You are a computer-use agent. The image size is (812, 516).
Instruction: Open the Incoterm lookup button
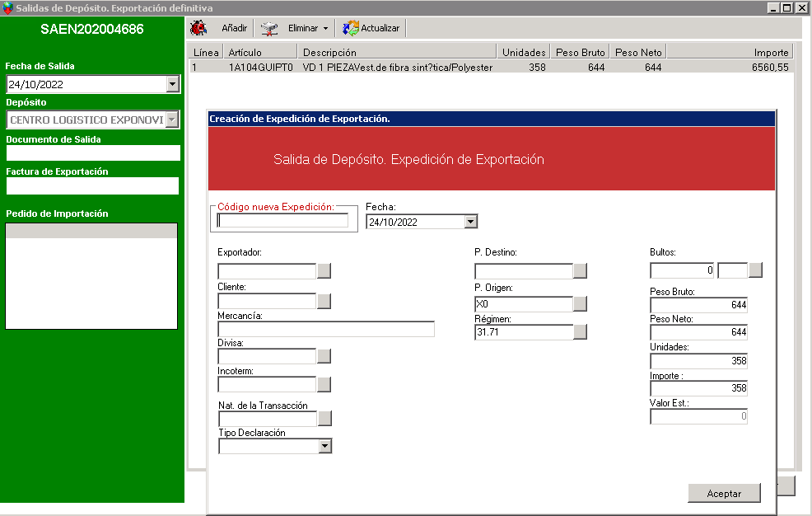pos(324,384)
